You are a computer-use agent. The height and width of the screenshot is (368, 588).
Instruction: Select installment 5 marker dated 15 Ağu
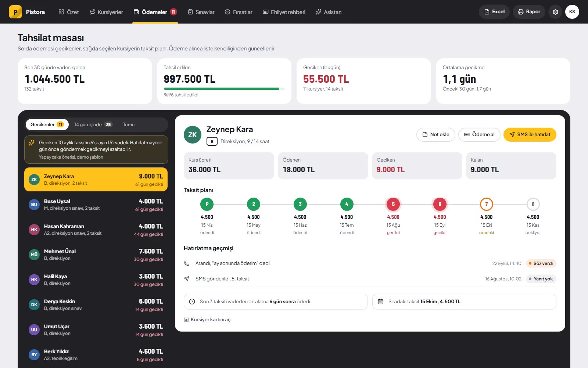click(393, 204)
